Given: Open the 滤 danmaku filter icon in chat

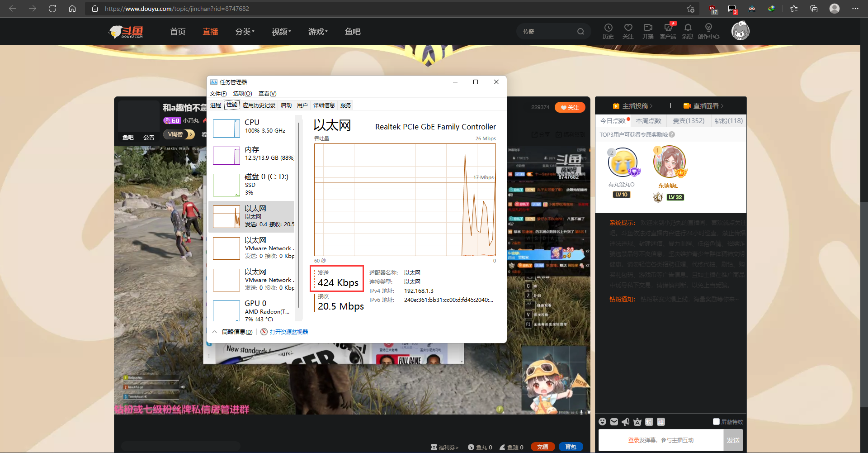Looking at the screenshot, I should 660,421.
